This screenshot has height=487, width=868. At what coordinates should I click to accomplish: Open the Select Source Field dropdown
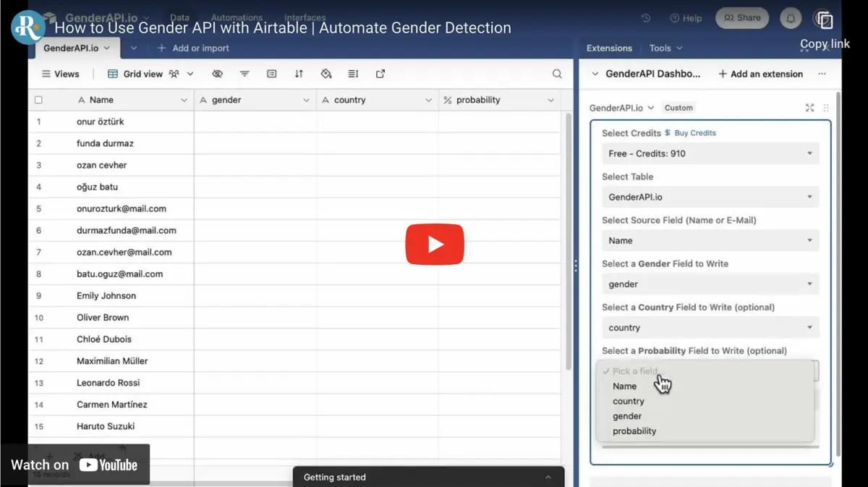pyautogui.click(x=710, y=240)
